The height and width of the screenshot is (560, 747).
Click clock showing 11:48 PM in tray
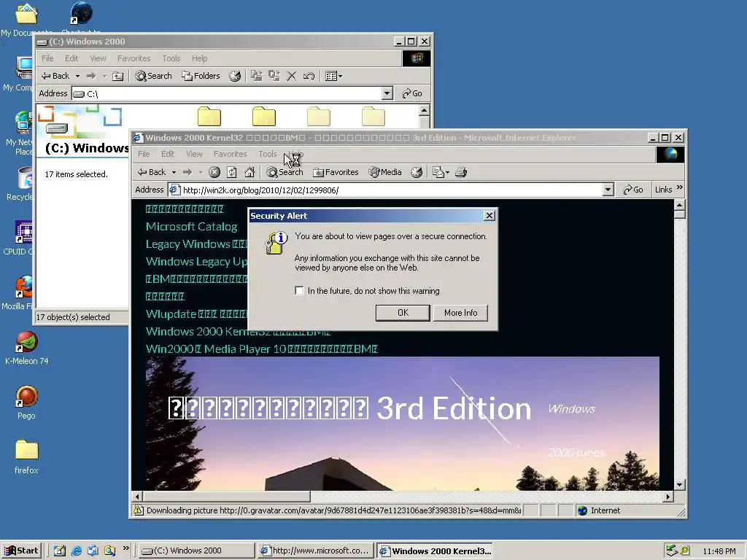coord(719,551)
